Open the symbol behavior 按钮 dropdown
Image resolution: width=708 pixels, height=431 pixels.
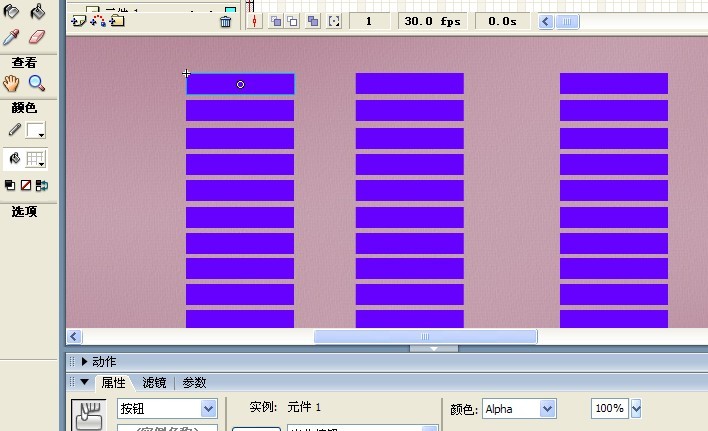click(x=208, y=408)
